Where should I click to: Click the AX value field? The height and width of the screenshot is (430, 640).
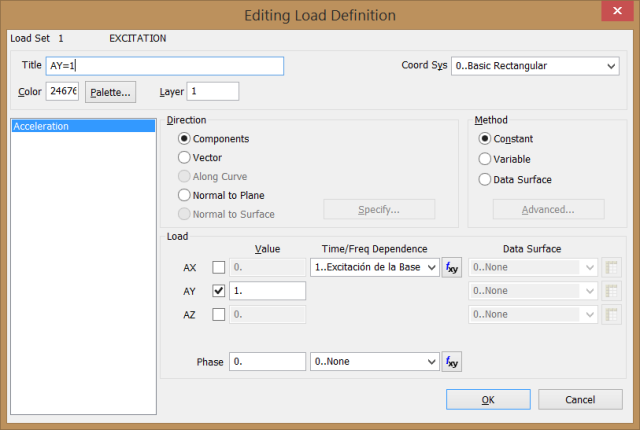(267, 268)
